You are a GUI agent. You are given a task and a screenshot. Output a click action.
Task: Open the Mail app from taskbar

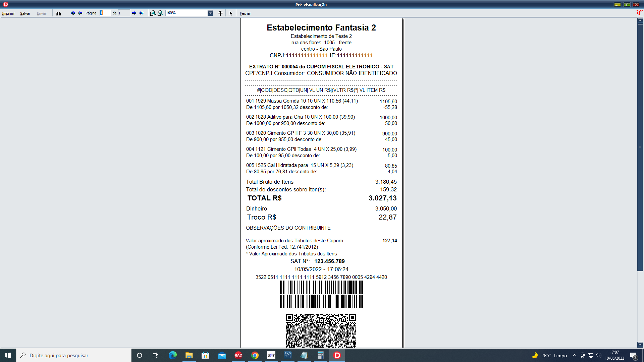[x=222, y=355]
